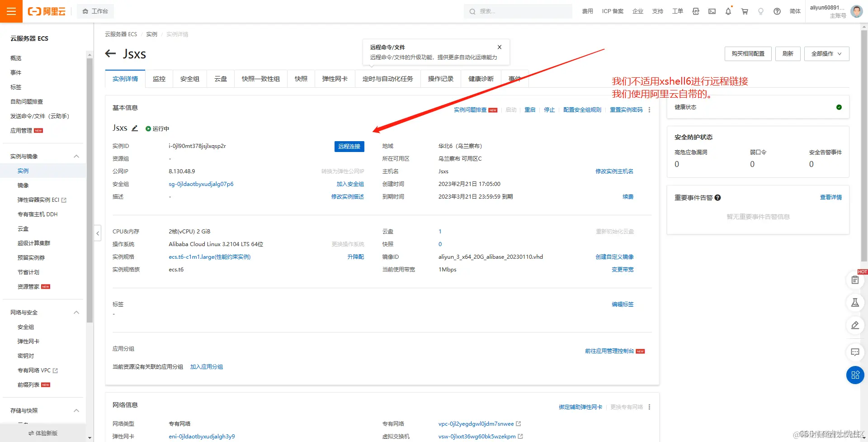Open the help question mark icon
This screenshot has width=868, height=442.
(x=777, y=11)
